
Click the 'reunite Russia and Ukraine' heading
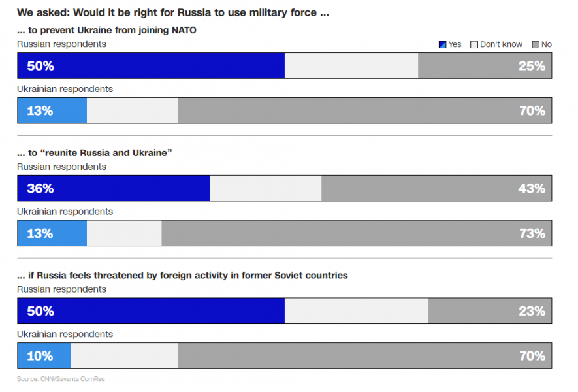click(94, 153)
